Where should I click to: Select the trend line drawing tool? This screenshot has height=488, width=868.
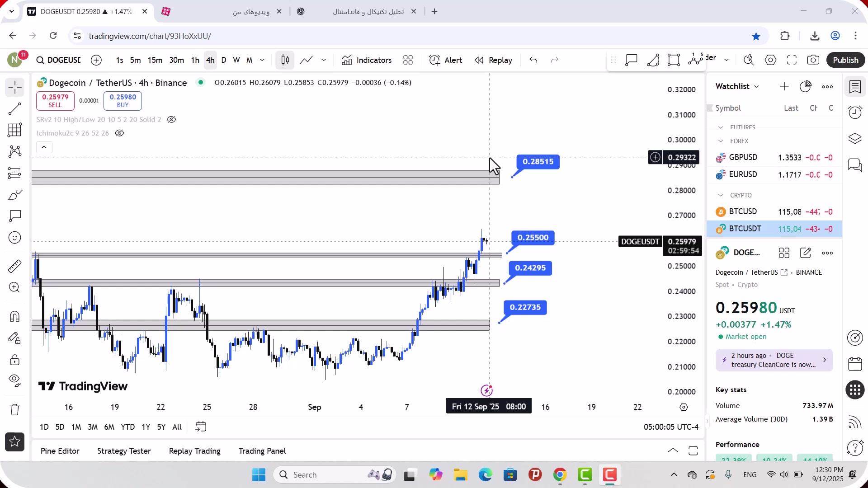(x=15, y=108)
